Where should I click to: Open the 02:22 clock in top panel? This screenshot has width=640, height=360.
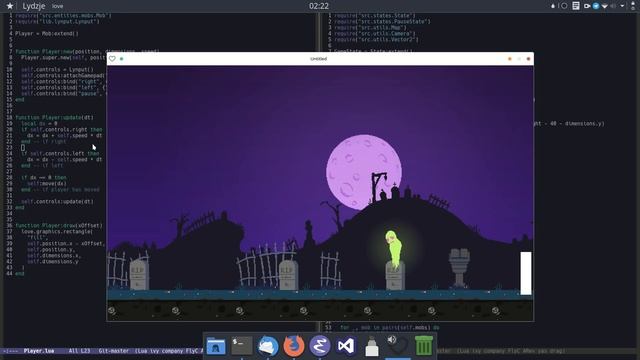click(319, 6)
